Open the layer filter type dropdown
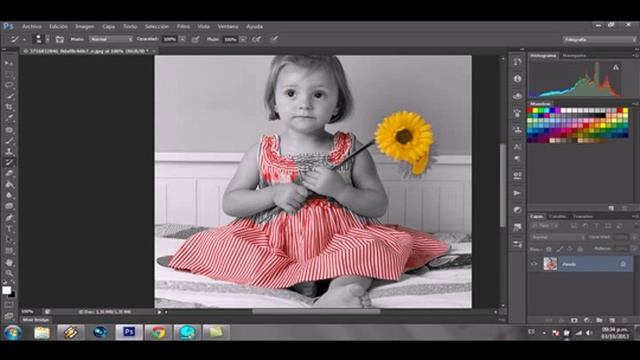 (545, 226)
